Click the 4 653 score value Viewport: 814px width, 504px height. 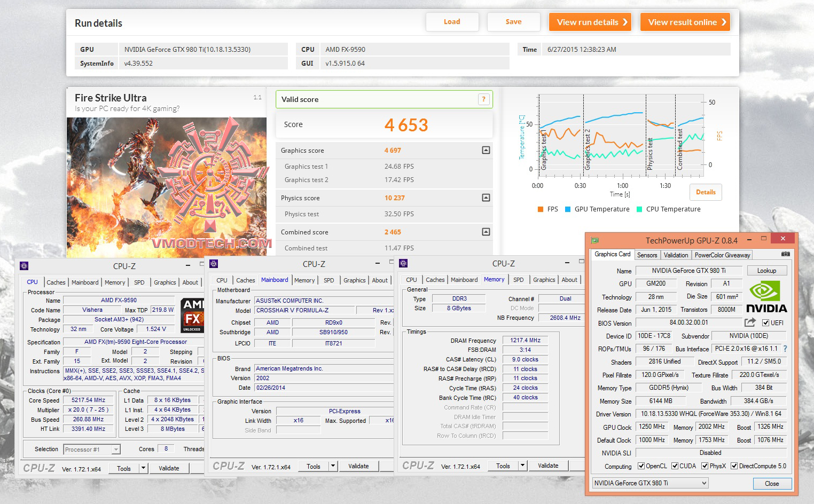(406, 125)
